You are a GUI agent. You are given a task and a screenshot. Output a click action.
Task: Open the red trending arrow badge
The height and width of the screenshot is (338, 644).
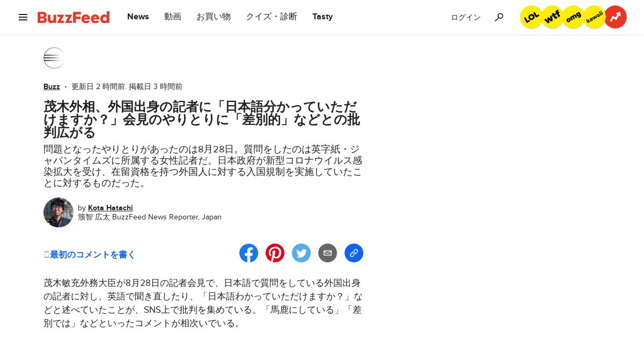point(616,17)
